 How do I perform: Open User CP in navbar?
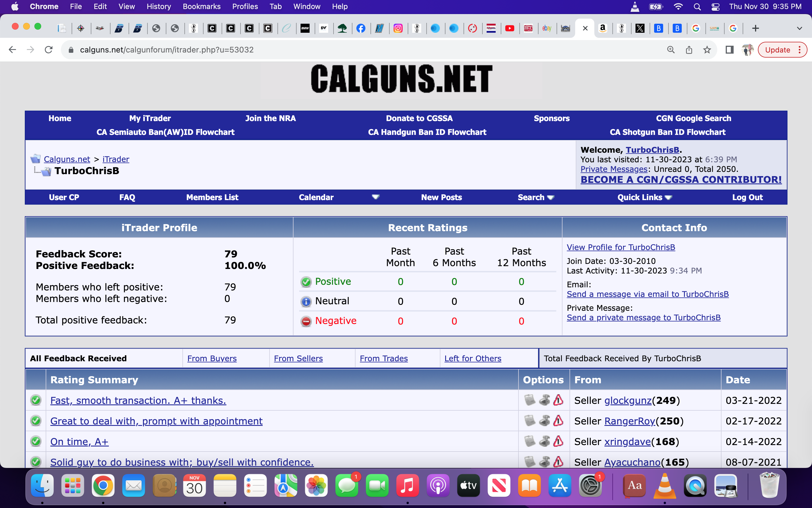point(64,197)
